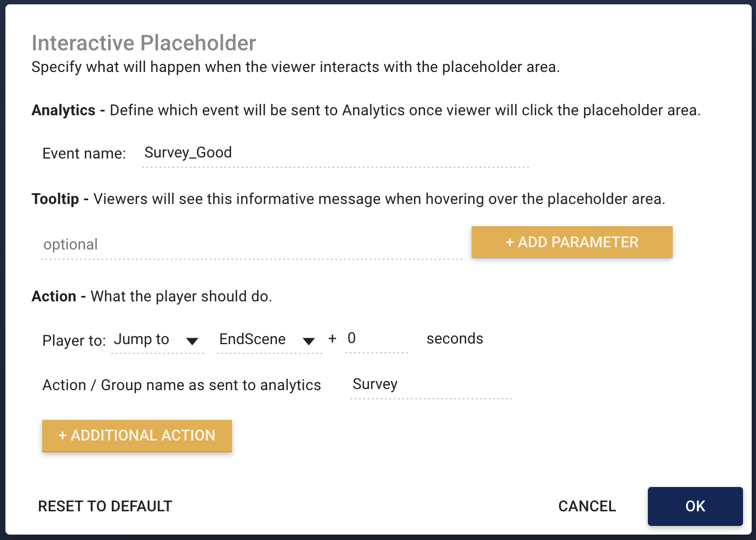Click RESET TO DEFAULT

tap(105, 506)
